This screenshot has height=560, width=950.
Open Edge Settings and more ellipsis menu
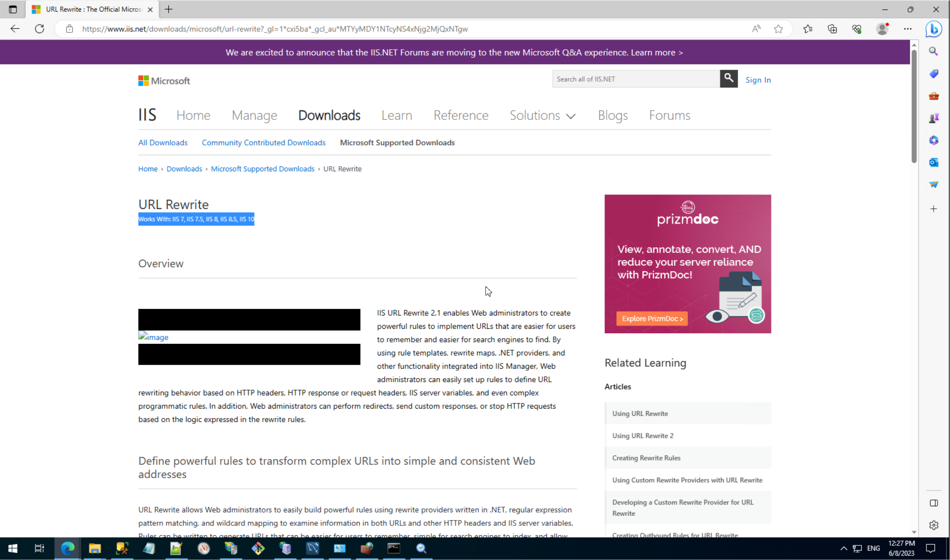pos(907,29)
